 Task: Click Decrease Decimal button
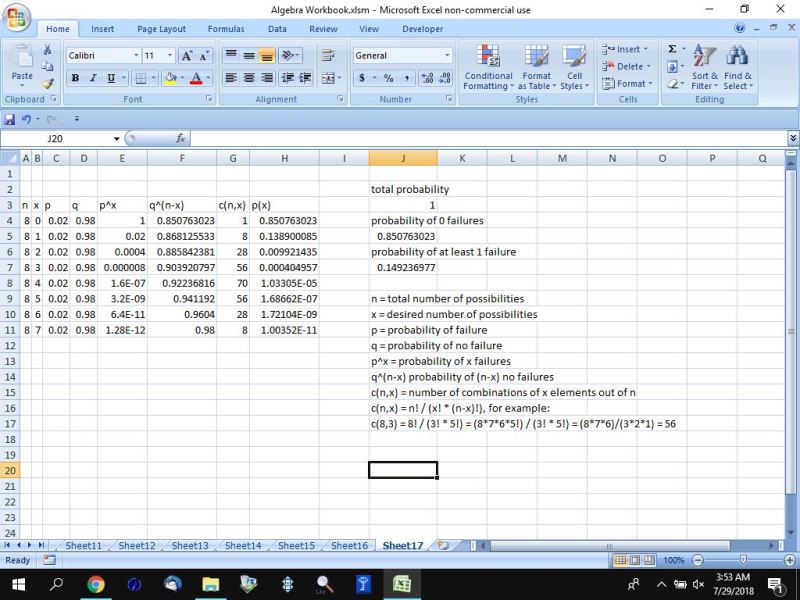[445, 78]
